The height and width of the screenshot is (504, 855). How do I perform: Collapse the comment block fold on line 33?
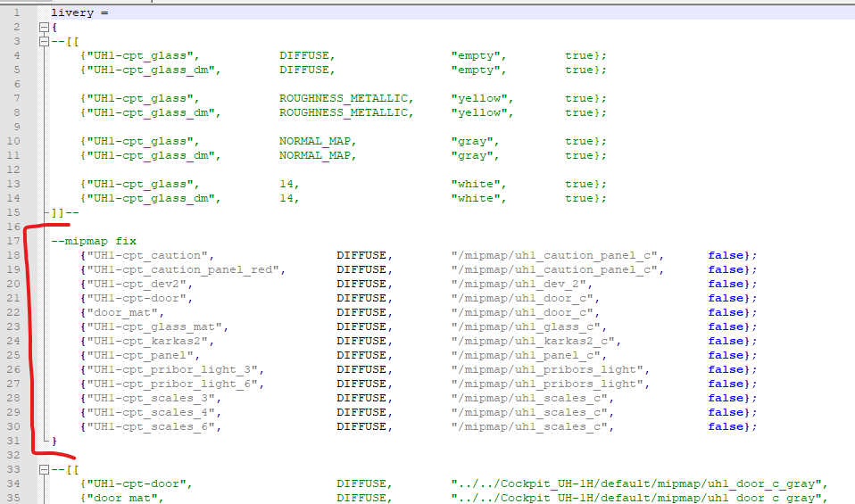[44, 469]
